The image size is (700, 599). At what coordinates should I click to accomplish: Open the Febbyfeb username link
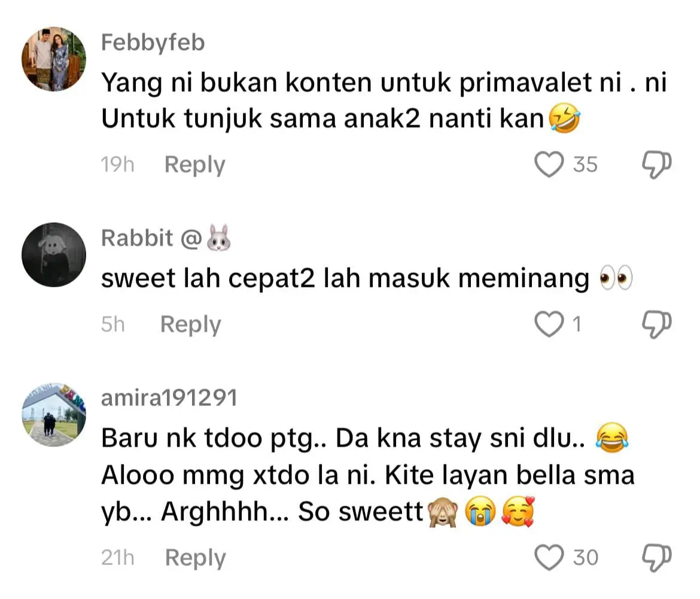click(x=153, y=42)
